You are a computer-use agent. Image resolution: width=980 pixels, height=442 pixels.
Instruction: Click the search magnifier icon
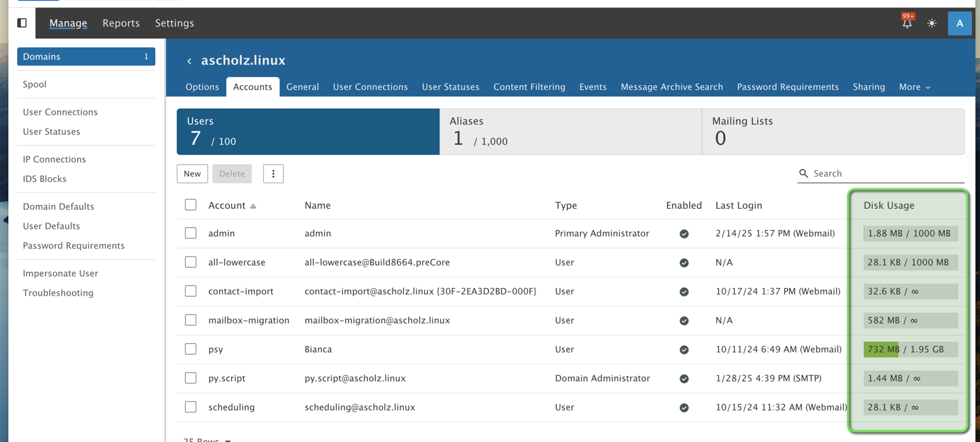tap(803, 173)
